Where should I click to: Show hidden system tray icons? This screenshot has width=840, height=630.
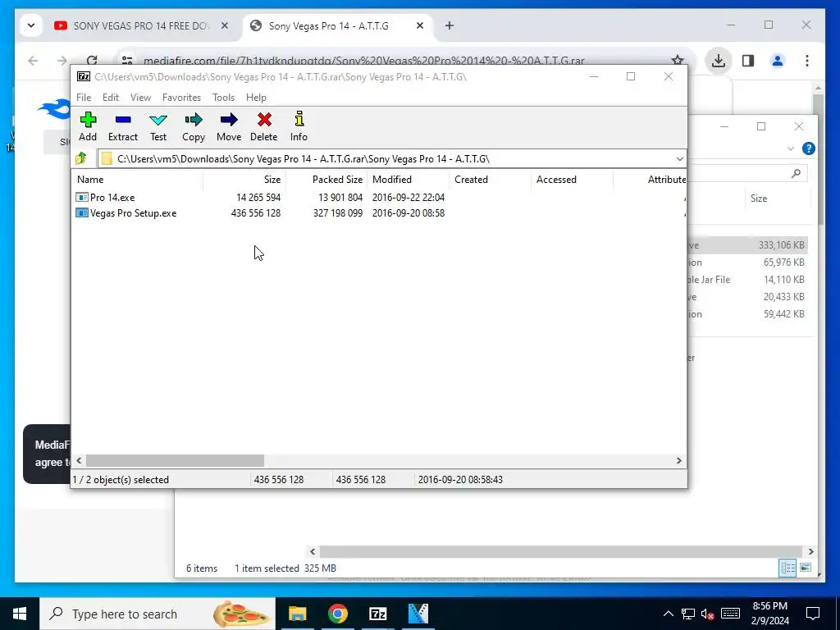click(668, 614)
